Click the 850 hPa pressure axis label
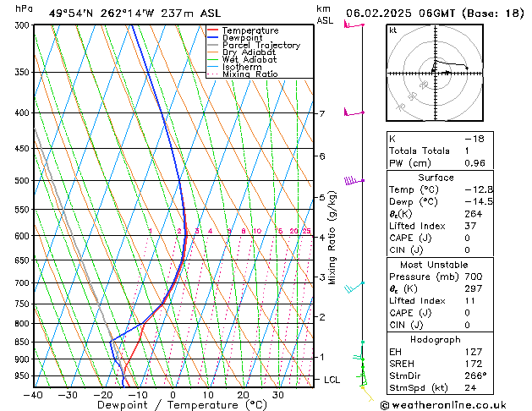 (x=22, y=342)
